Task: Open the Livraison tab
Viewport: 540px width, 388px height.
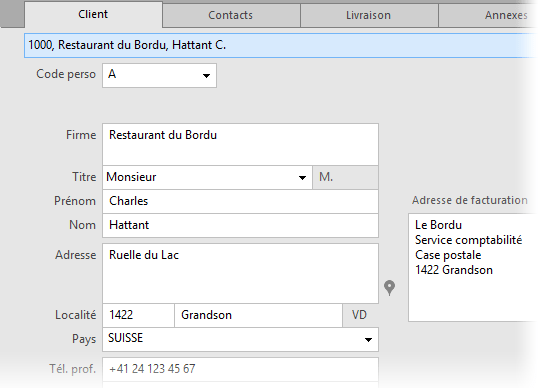Action: pyautogui.click(x=369, y=15)
